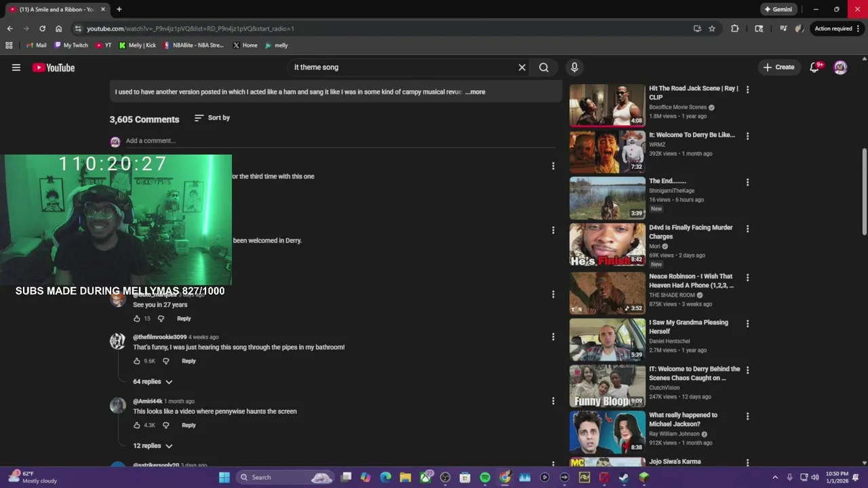Viewport: 868px width, 488px height.
Task: Expand the description with ...more
Action: [x=475, y=92]
